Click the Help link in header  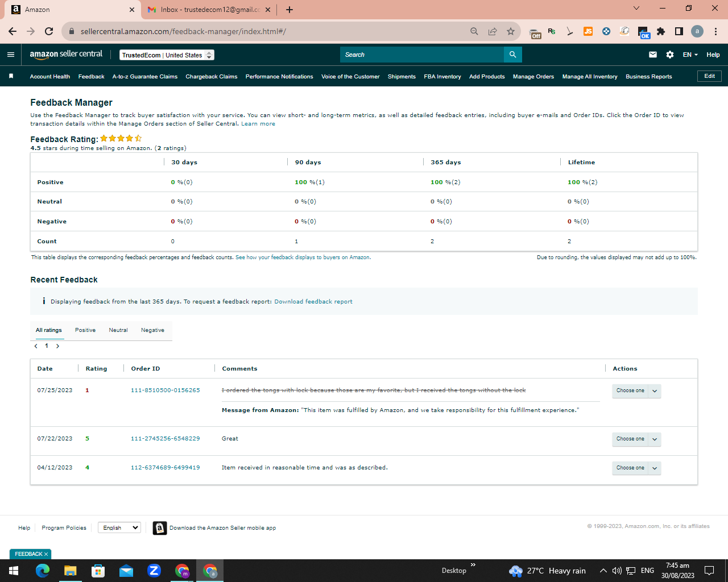[713, 55]
